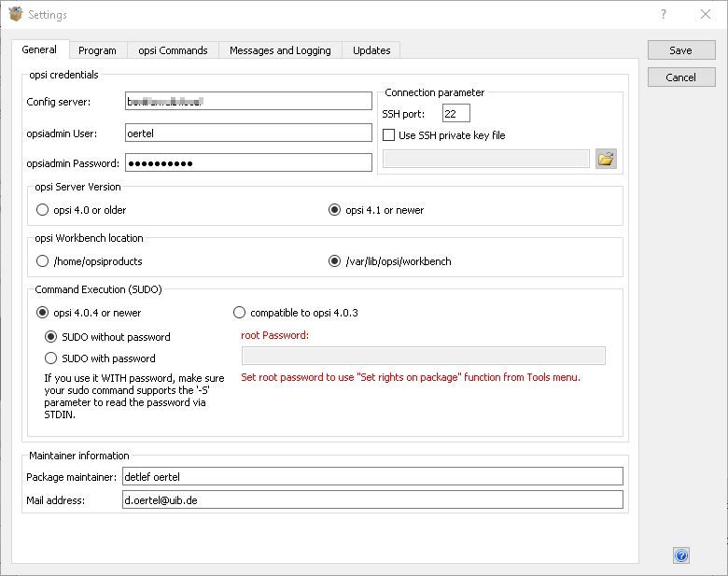728x576 pixels.
Task: Click the Mail address field
Action: (x=372, y=499)
